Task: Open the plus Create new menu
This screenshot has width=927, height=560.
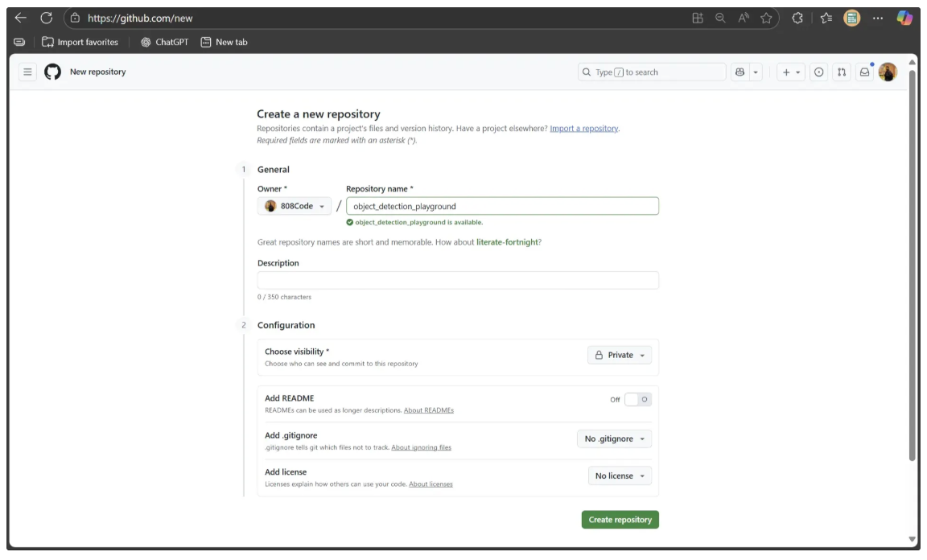Action: click(x=791, y=72)
